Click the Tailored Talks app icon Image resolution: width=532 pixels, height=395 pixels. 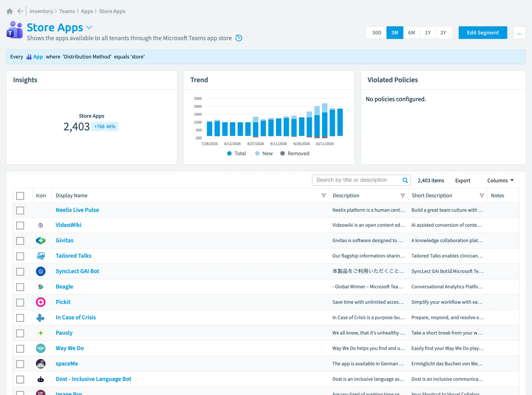point(41,256)
